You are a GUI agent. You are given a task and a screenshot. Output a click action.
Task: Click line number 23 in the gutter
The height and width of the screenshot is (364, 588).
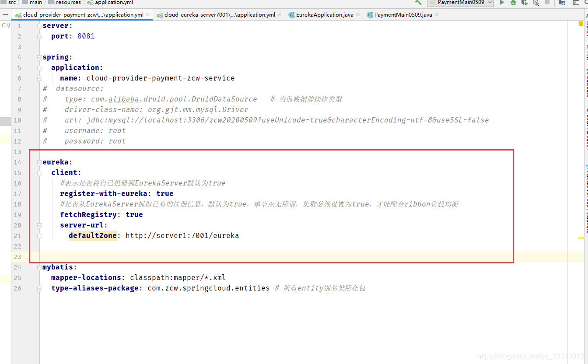(17, 257)
